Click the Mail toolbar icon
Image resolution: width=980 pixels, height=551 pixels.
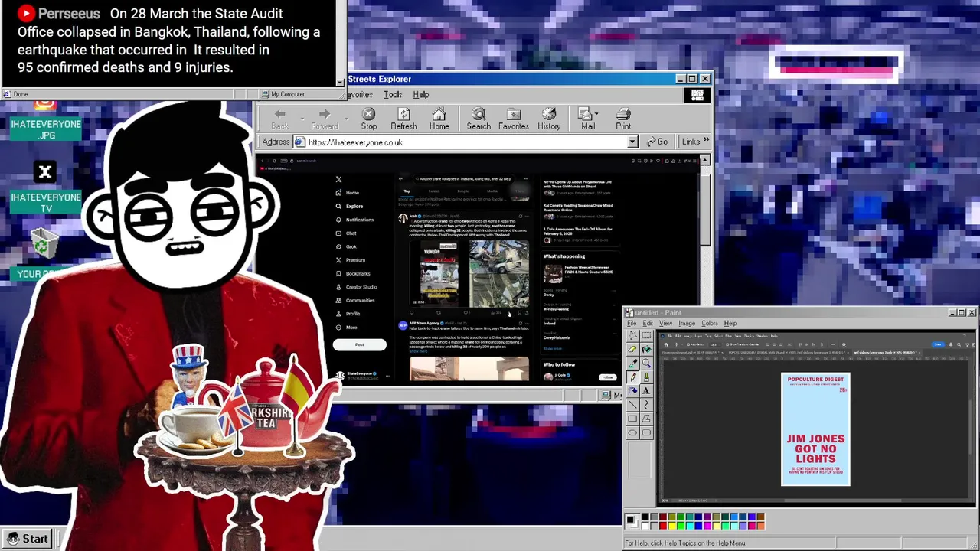point(586,119)
